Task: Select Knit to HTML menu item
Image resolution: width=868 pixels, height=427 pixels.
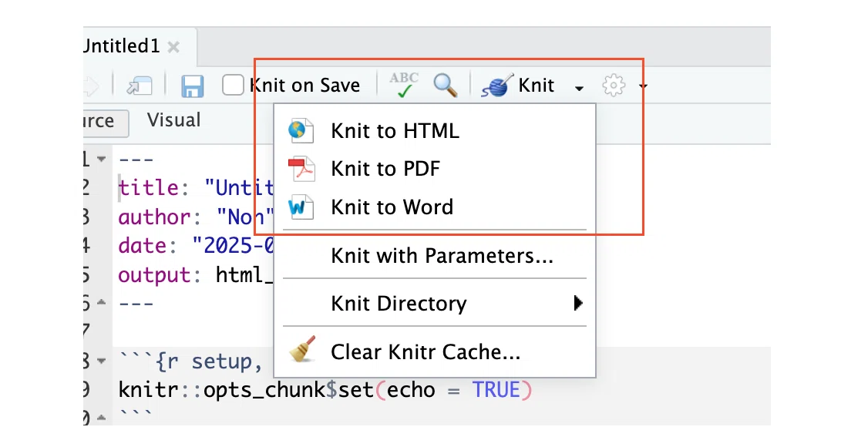Action: point(435,131)
